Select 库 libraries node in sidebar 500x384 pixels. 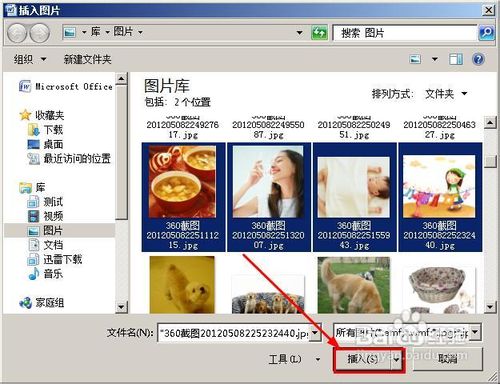coord(32,187)
